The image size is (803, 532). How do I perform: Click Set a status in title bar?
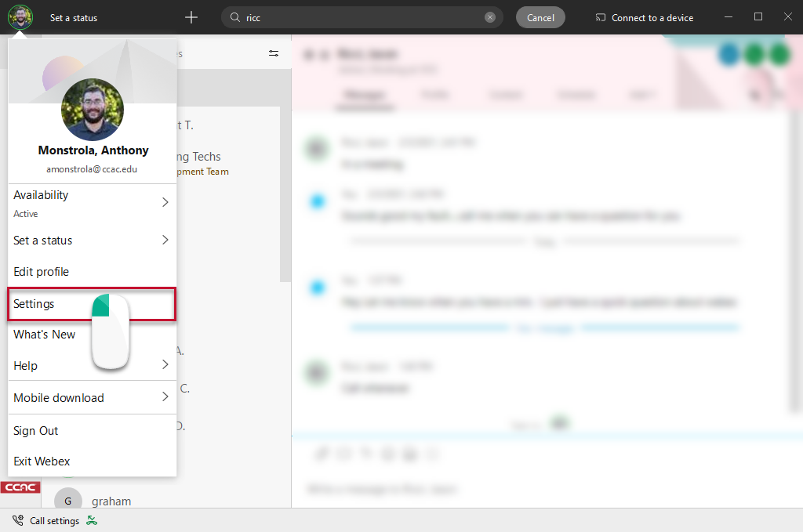(x=74, y=18)
